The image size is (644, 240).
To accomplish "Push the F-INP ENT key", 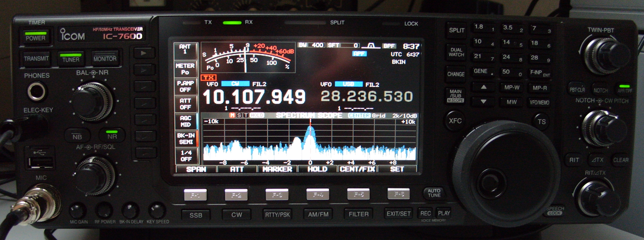I will tap(540, 73).
